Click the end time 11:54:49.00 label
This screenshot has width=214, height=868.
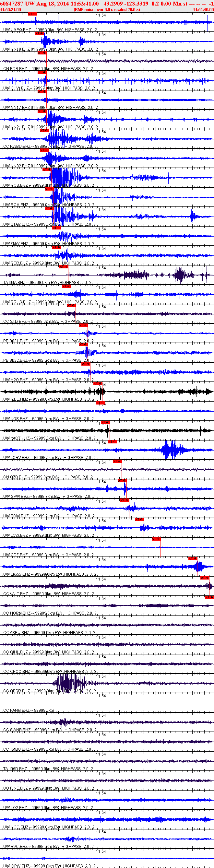pyautogui.click(x=203, y=10)
